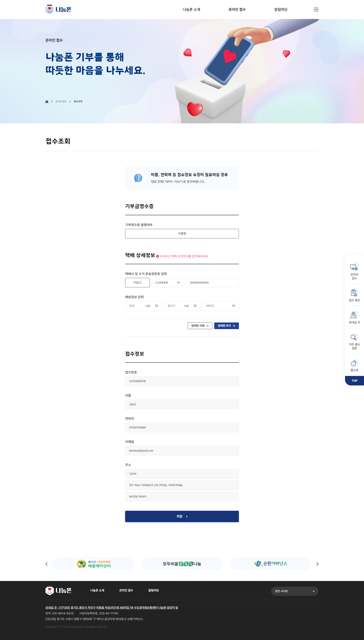Click the 접수 확인 clipboard icon
This screenshot has height=640, width=364.
pos(354,293)
